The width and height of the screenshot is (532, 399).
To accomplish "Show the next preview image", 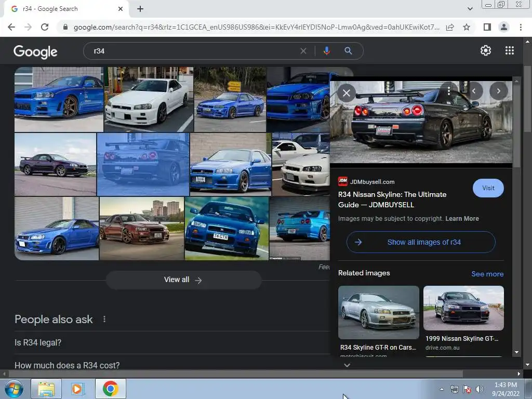I will click(x=498, y=91).
